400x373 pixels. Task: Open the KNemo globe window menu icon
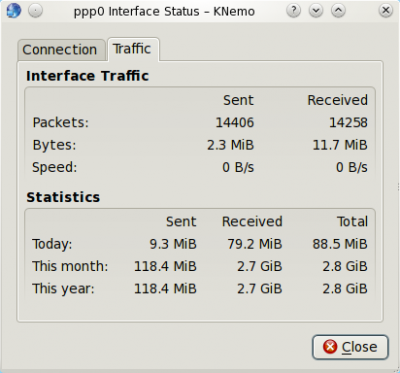pyautogui.click(x=13, y=11)
